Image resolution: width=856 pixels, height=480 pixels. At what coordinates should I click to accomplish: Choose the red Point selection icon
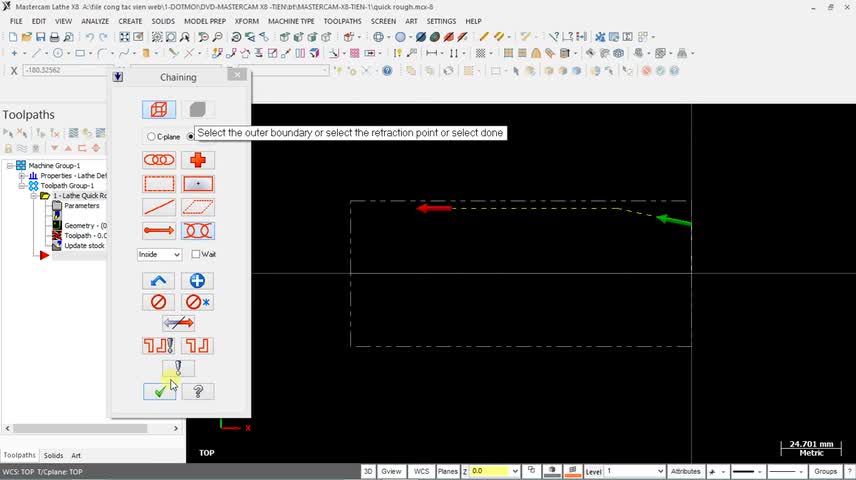click(198, 159)
